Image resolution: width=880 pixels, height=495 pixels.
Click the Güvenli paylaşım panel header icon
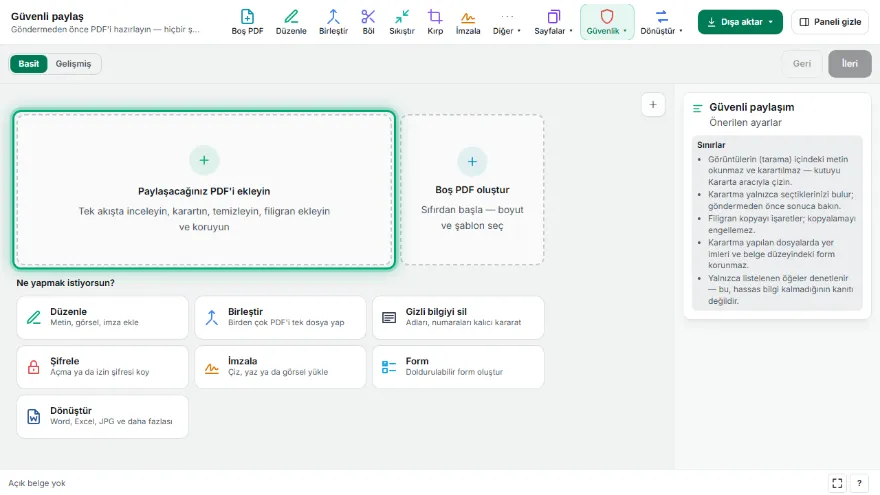(698, 108)
